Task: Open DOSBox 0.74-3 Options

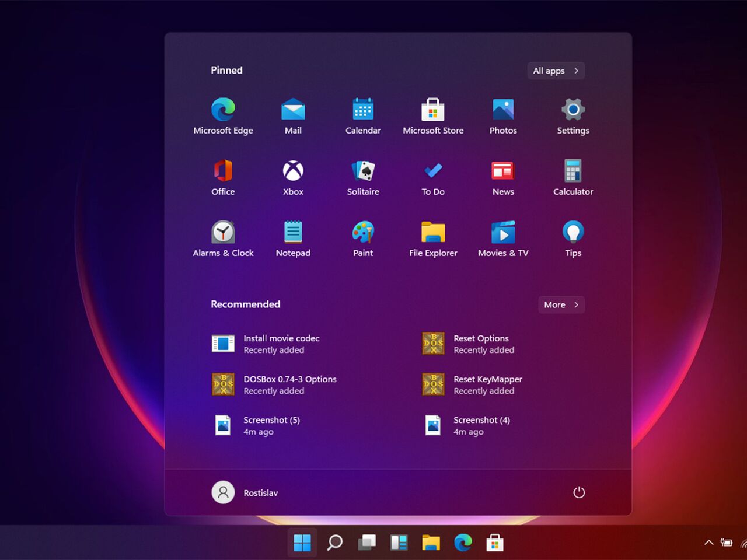Action: 274,385
